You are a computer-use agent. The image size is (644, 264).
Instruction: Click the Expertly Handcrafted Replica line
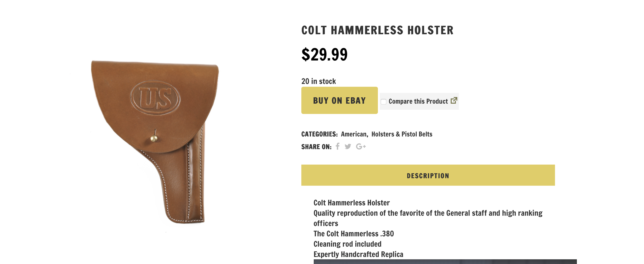pos(358,254)
